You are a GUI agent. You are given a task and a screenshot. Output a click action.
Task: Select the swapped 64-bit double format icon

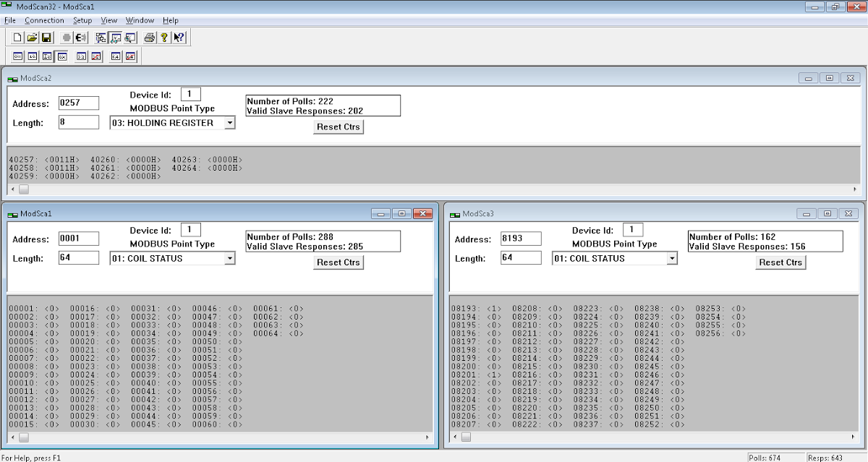click(x=130, y=56)
